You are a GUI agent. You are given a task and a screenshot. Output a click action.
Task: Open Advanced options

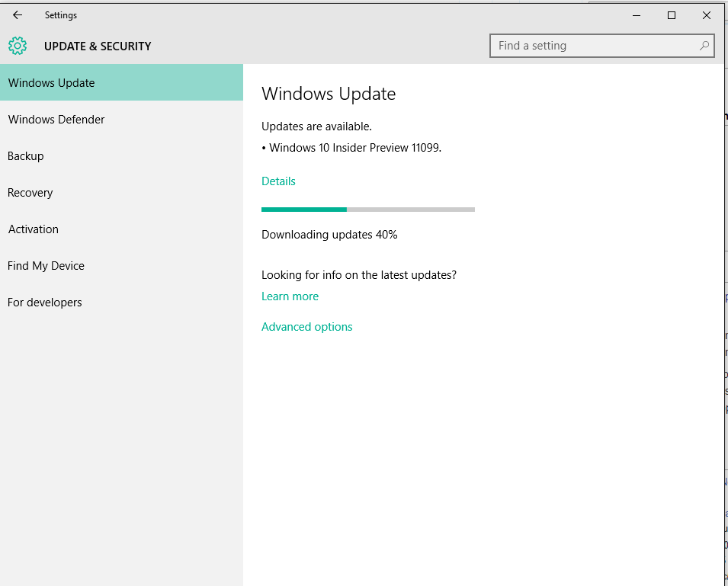[307, 327]
